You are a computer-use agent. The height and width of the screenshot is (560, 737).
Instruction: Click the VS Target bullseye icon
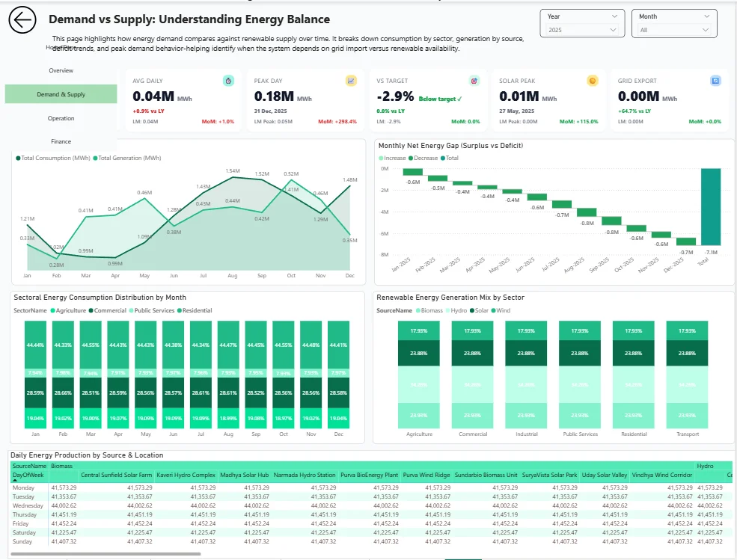coord(473,81)
